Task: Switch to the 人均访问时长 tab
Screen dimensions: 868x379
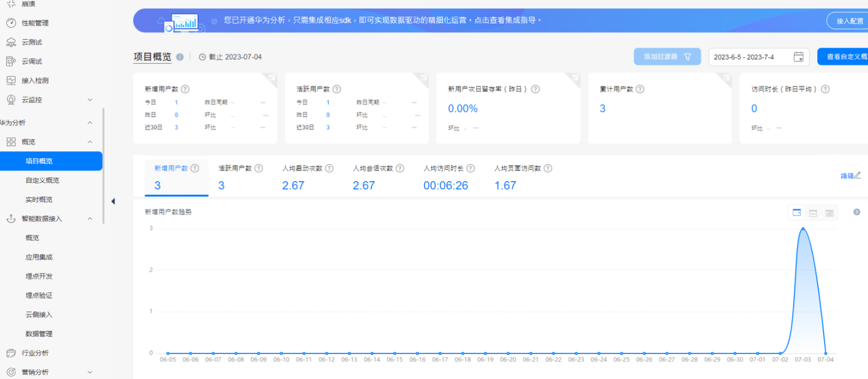Action: (449, 178)
